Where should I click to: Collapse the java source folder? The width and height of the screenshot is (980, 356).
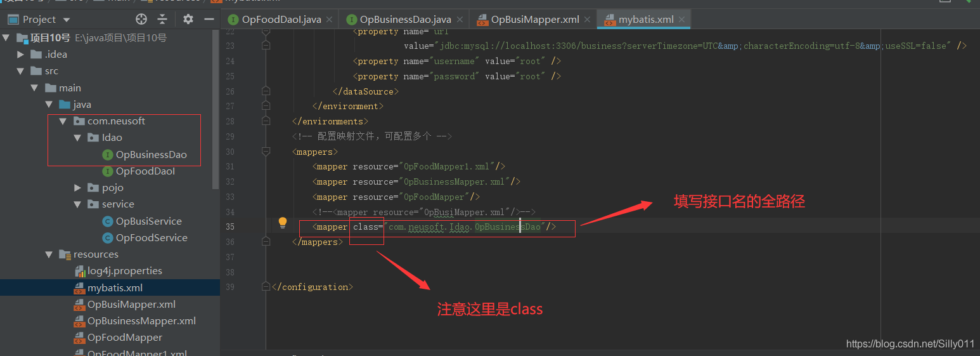[49, 104]
